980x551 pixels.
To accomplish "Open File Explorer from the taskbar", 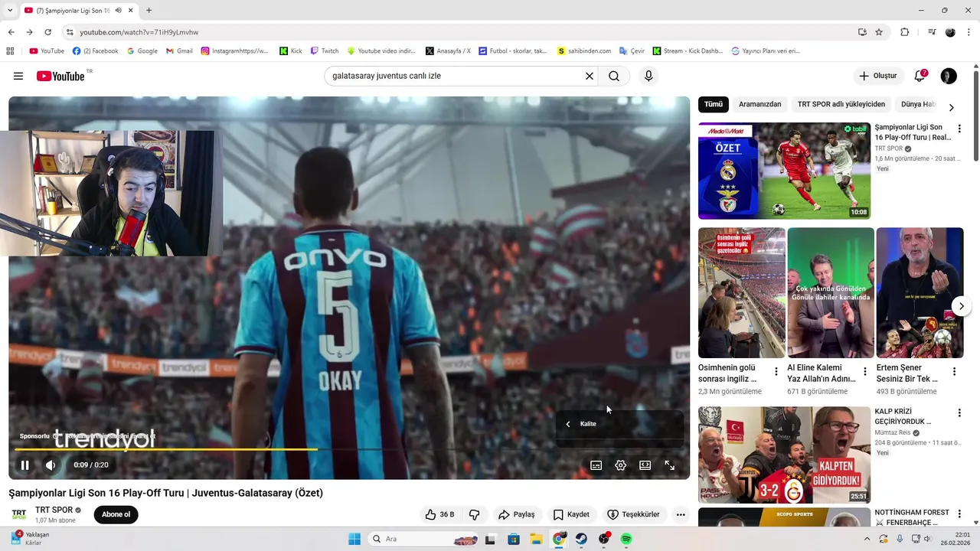I will (x=536, y=539).
